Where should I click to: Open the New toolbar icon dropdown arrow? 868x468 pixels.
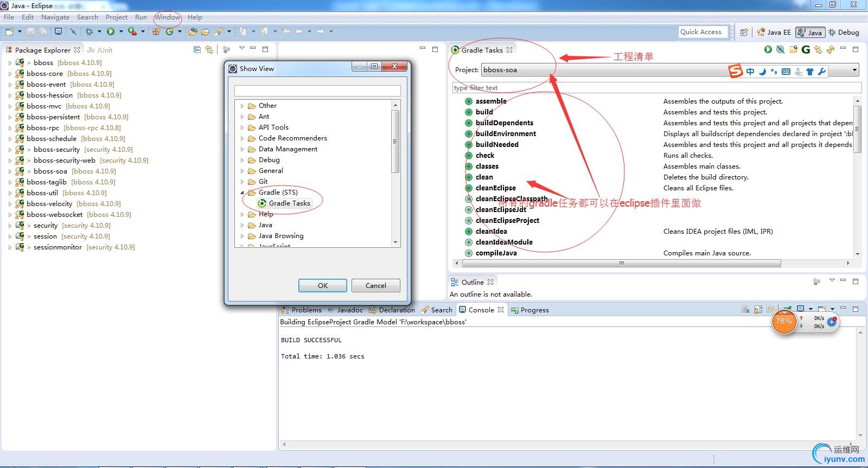tap(20, 31)
